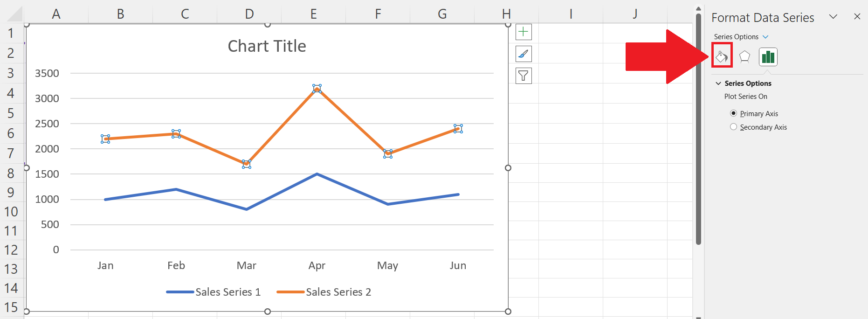Select the Secondary Axis radio button
The width and height of the screenshot is (868, 319).
(733, 127)
